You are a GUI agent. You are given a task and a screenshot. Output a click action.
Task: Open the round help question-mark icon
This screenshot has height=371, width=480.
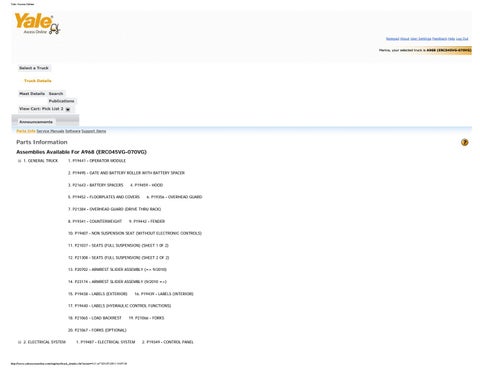click(x=464, y=142)
